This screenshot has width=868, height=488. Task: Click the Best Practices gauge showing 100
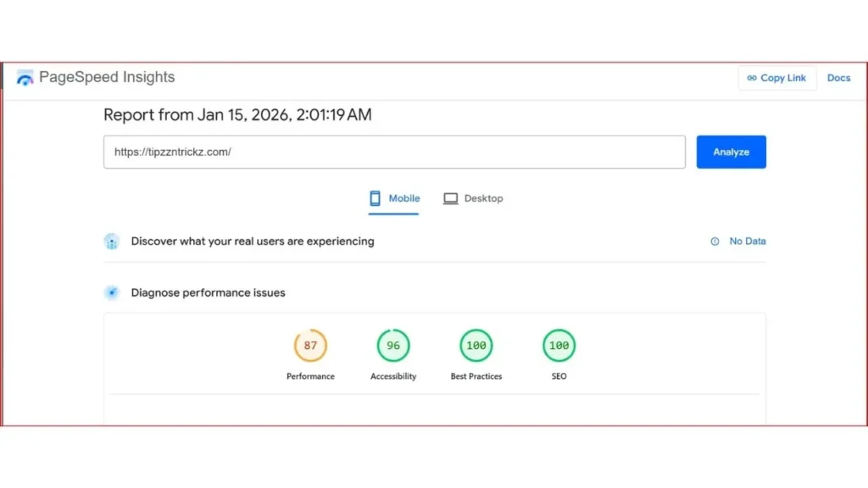(476, 345)
